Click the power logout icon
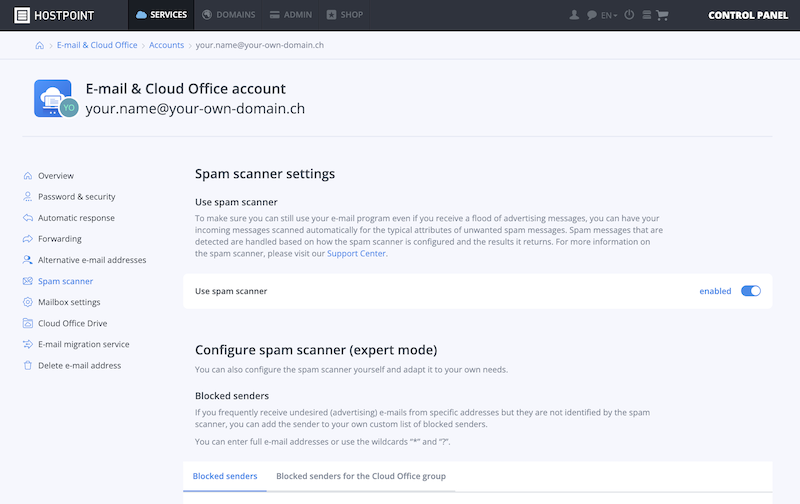The image size is (800, 504). click(x=629, y=15)
